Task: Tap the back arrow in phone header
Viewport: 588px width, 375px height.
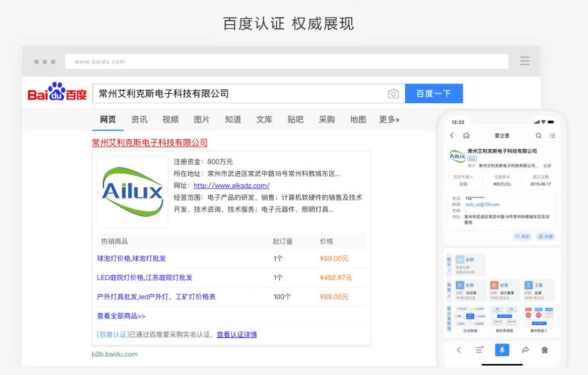Action: pyautogui.click(x=452, y=135)
